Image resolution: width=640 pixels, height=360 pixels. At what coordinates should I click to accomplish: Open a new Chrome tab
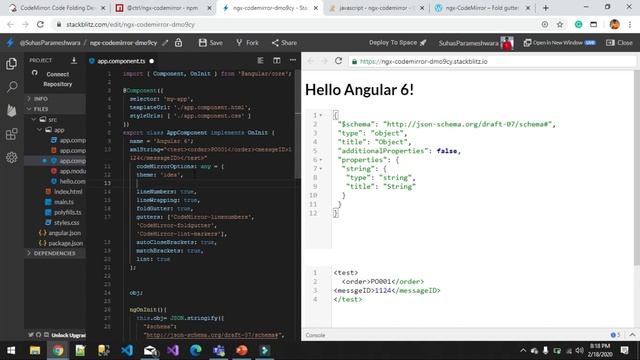click(546, 8)
